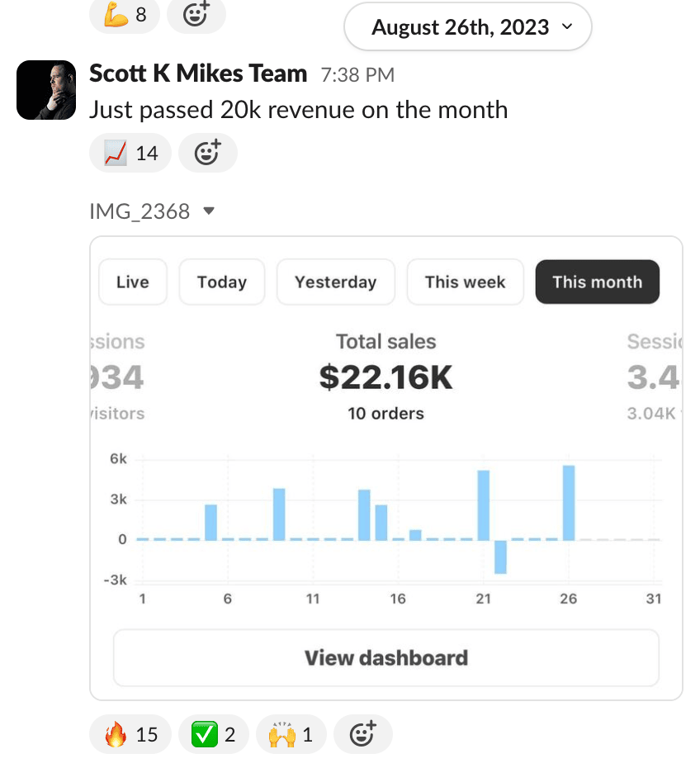Click the Scott K Mikes Team sender name
This screenshot has width=700, height=768.
click(x=198, y=73)
